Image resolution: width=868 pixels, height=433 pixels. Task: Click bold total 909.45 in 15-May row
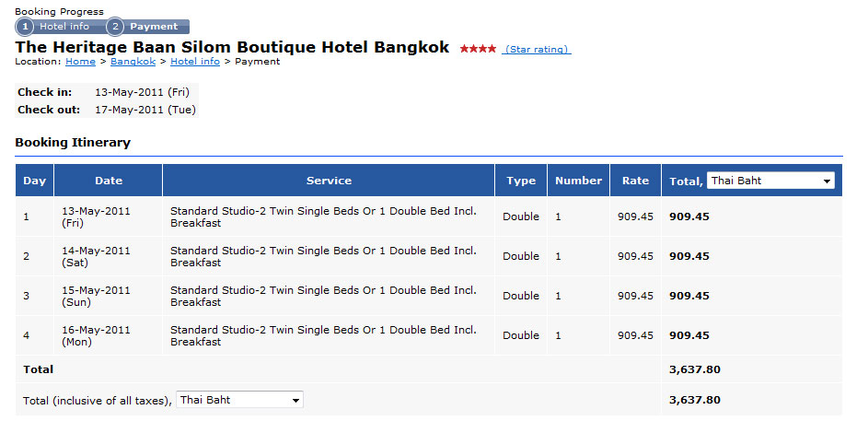click(689, 296)
